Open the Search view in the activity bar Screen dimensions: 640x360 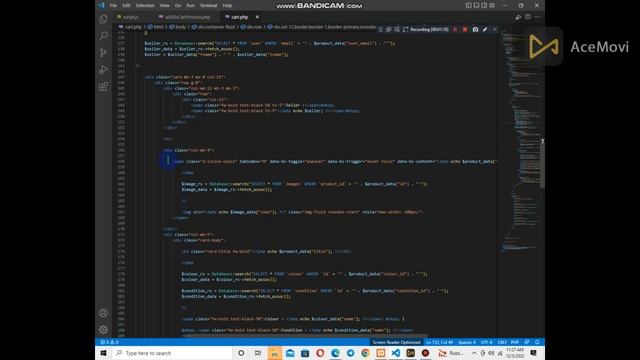(x=103, y=36)
